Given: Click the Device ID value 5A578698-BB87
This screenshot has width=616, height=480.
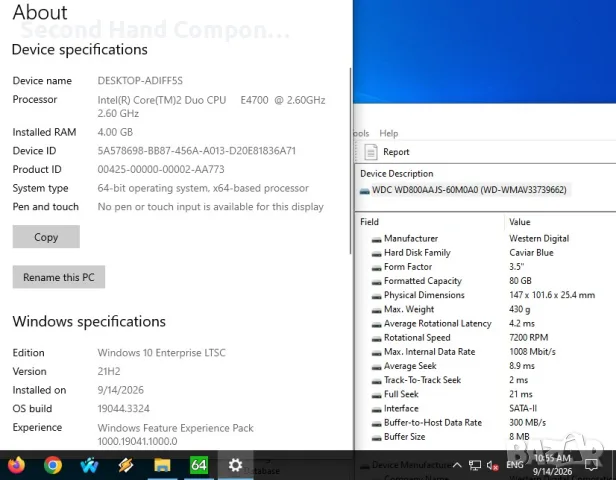Looking at the screenshot, I should 196,151.
